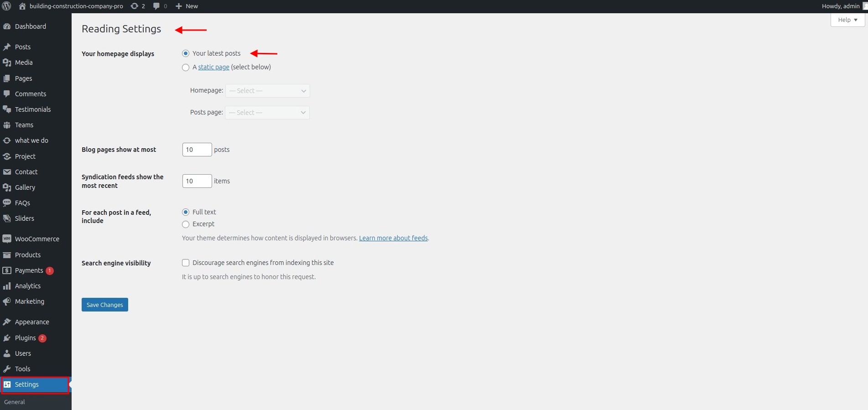Click the comments bubble icon in admin bar
The height and width of the screenshot is (410, 868).
coord(156,6)
